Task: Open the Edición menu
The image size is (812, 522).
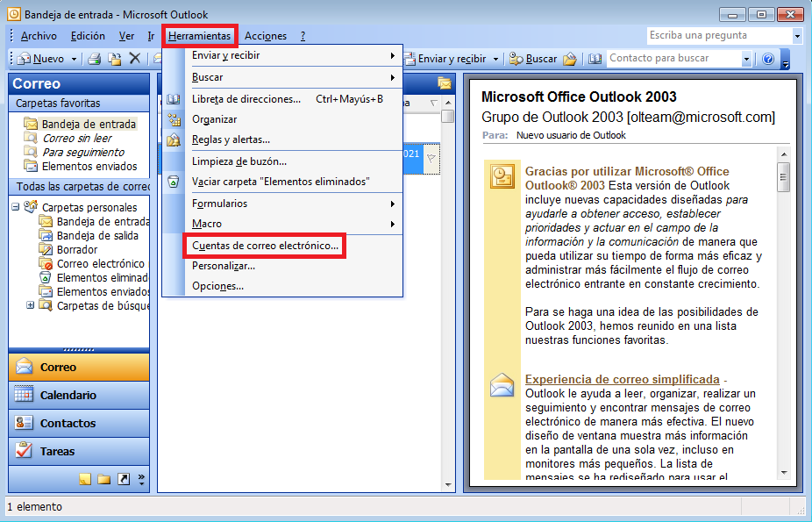Action: [88, 36]
